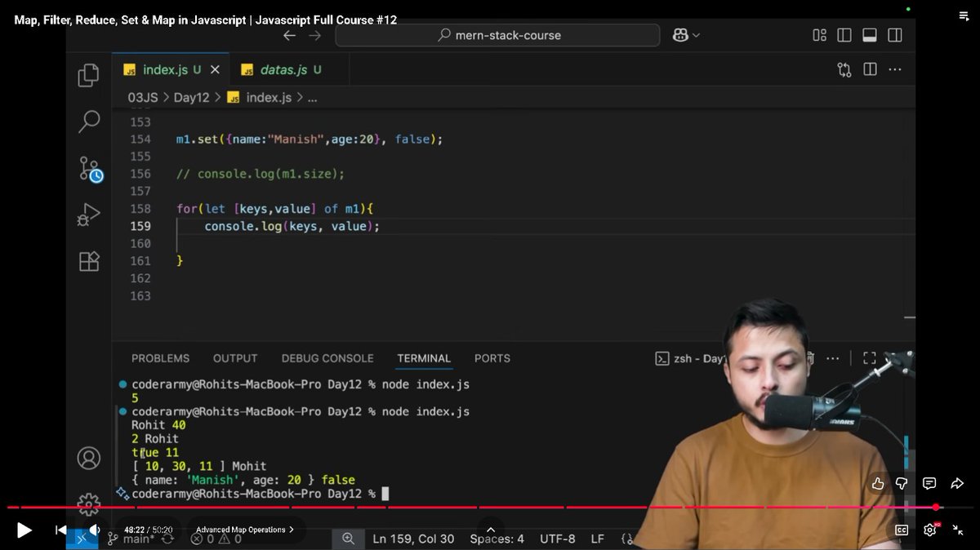Open the Explorer view
This screenshot has width=980, height=550.
point(89,74)
